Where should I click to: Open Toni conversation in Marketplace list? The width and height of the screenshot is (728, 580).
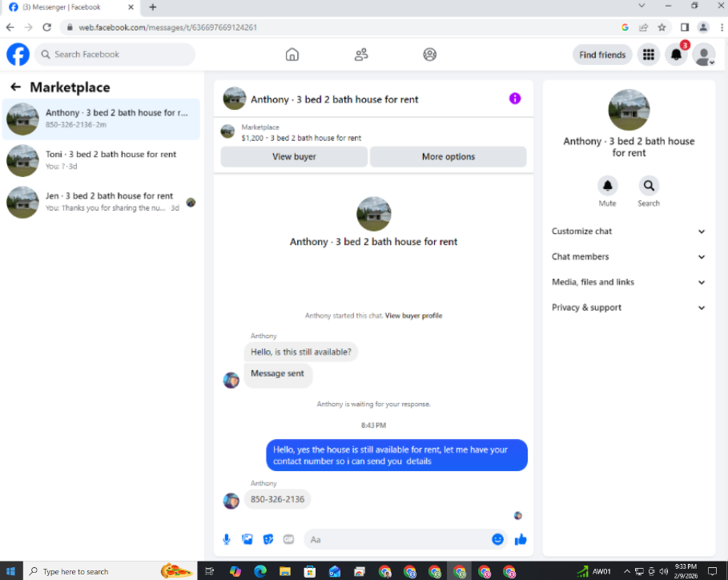(x=101, y=160)
